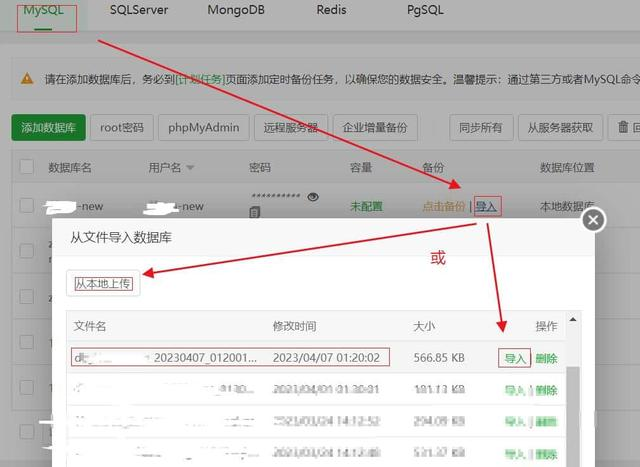Sort by 用户名 column dropdown arrow
Image resolution: width=640 pixels, height=467 pixels.
pos(190,168)
